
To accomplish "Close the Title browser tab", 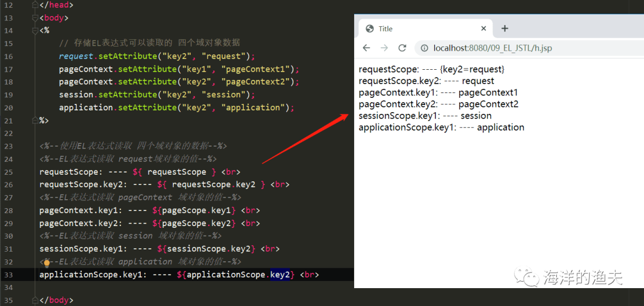I will coord(484,29).
